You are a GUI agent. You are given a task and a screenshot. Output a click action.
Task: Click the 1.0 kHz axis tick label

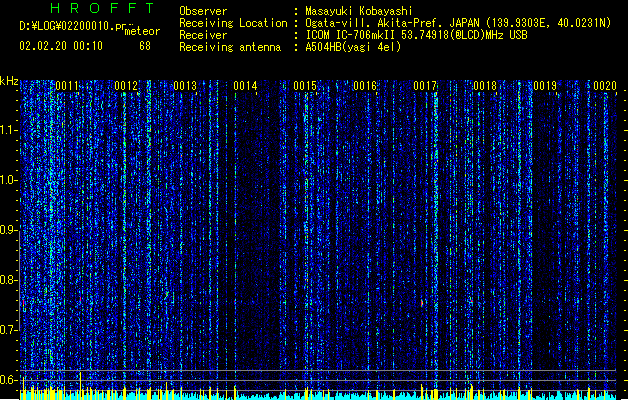point(8,180)
